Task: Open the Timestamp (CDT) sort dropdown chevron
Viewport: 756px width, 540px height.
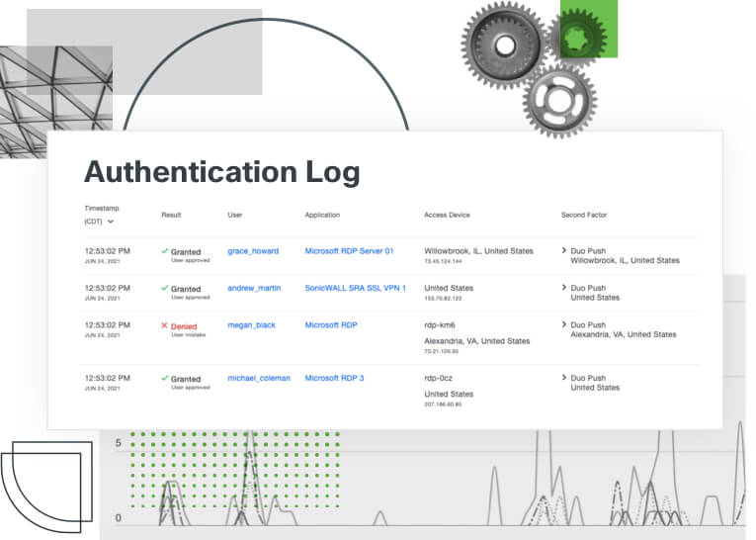Action: tap(111, 222)
